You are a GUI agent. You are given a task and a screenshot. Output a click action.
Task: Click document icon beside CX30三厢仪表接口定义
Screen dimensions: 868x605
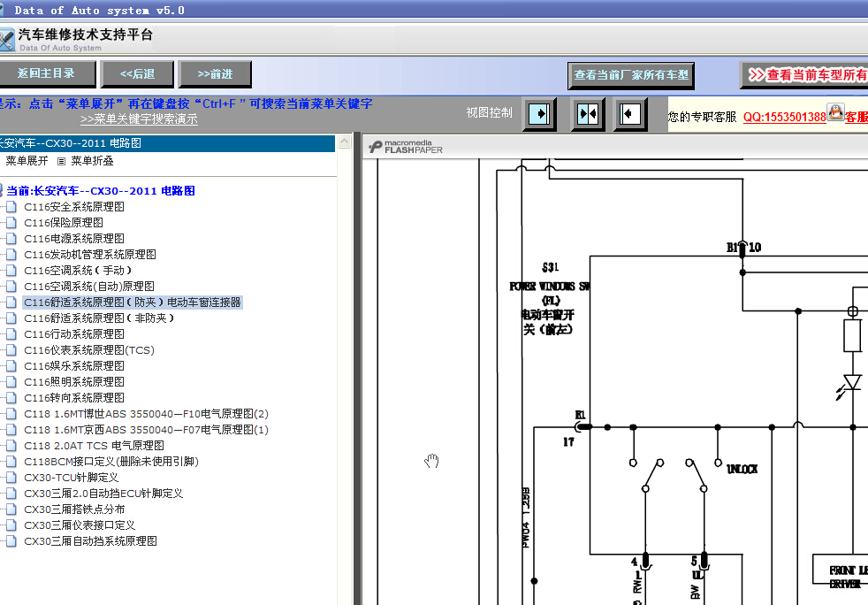click(x=11, y=525)
